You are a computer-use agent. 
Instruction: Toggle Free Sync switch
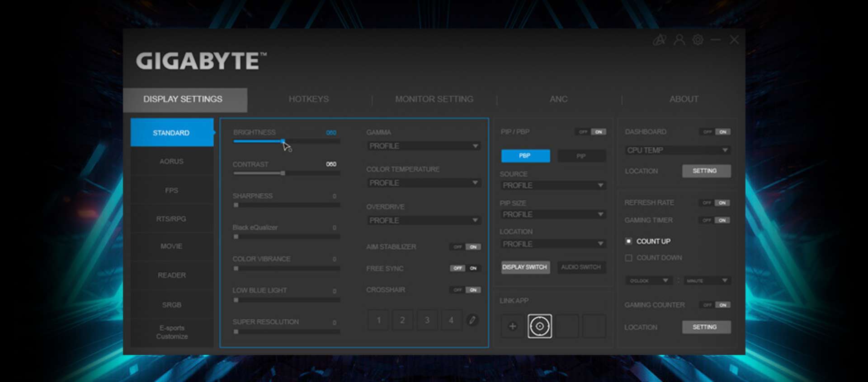coord(465,268)
